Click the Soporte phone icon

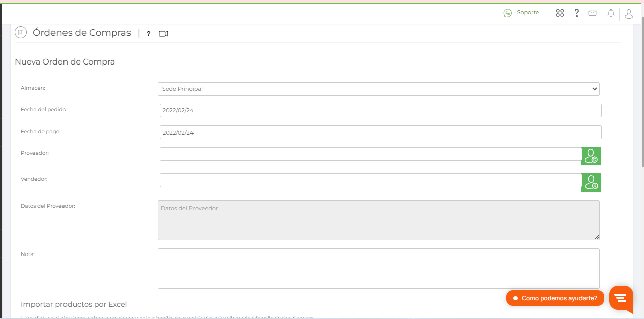click(x=507, y=12)
